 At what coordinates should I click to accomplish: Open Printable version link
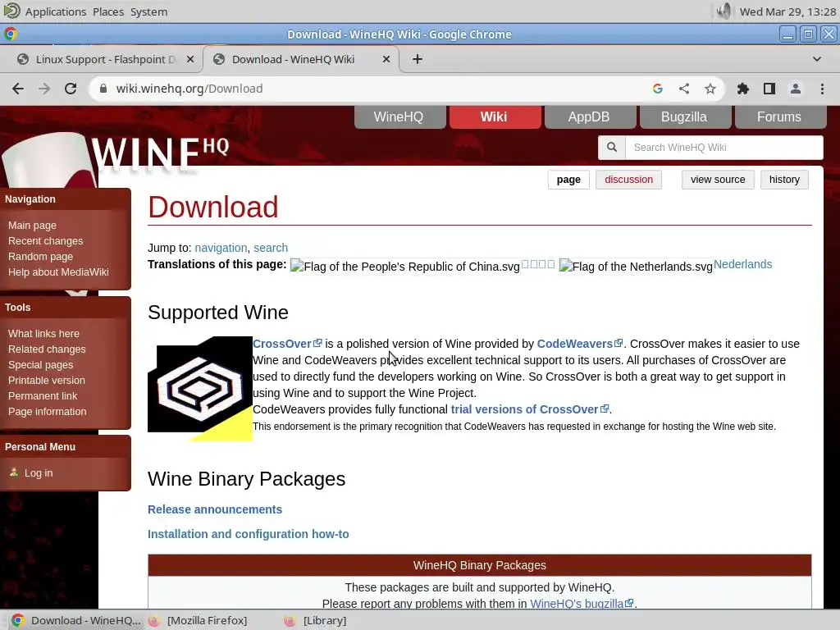click(47, 381)
